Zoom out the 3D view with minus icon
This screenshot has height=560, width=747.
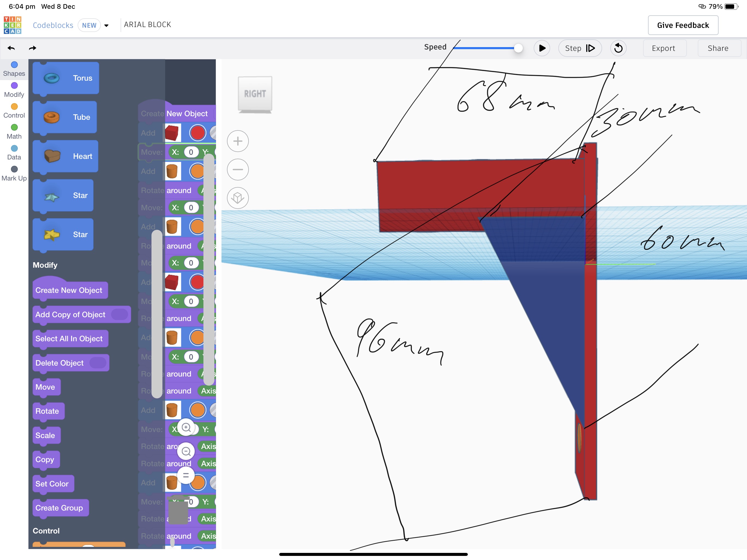[x=238, y=170]
